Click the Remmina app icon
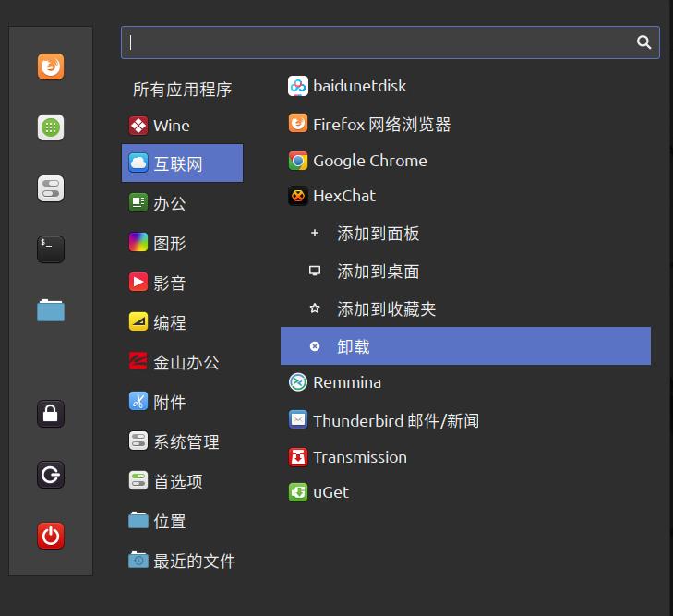Viewport: 673px width, 616px height. 298,382
